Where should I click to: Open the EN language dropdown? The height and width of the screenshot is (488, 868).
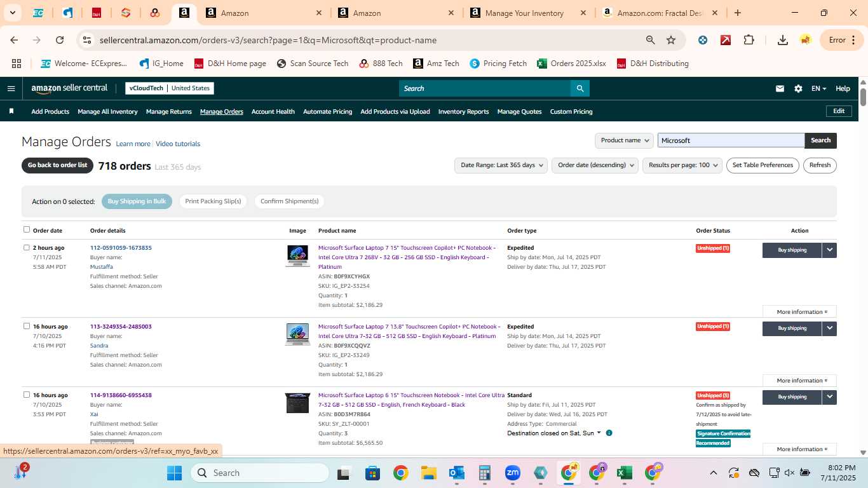(x=818, y=88)
